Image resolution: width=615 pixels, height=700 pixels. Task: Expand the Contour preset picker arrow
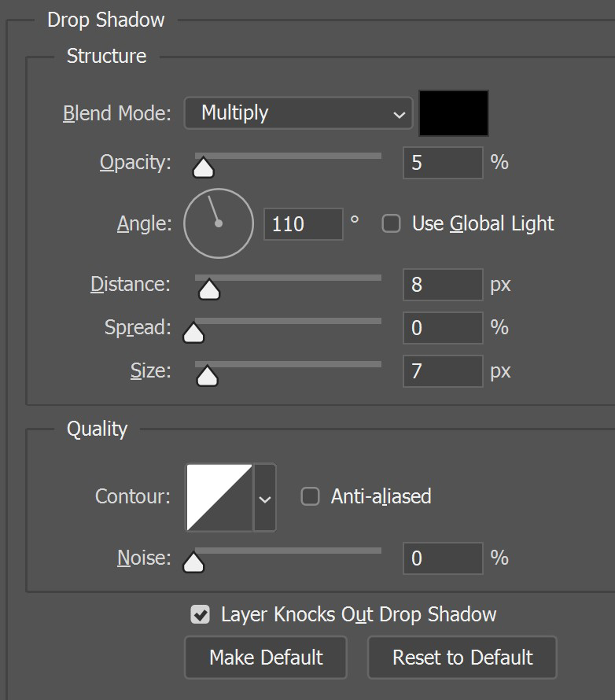click(265, 498)
